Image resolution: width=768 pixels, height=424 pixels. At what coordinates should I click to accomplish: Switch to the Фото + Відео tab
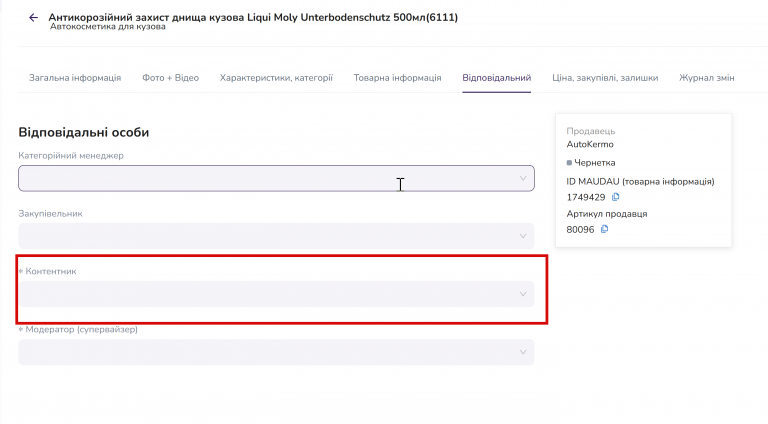click(170, 78)
